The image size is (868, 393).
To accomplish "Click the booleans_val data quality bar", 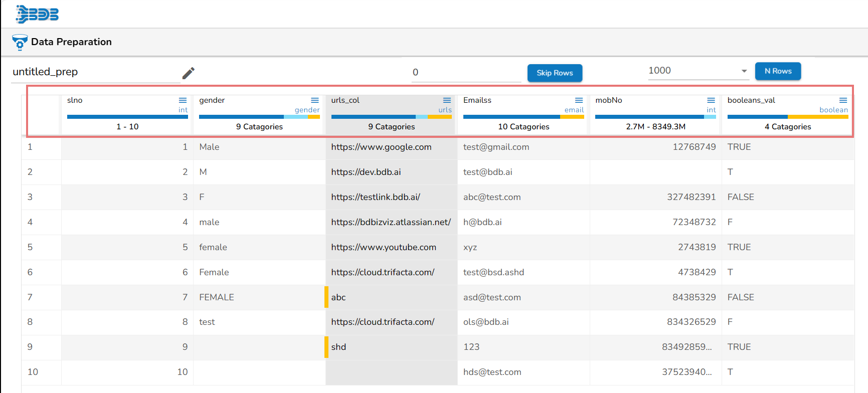I will coord(787,117).
